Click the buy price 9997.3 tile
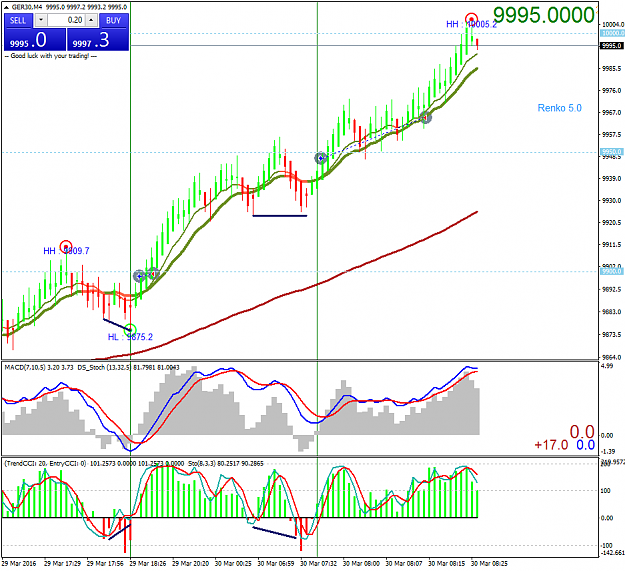 pos(98,40)
